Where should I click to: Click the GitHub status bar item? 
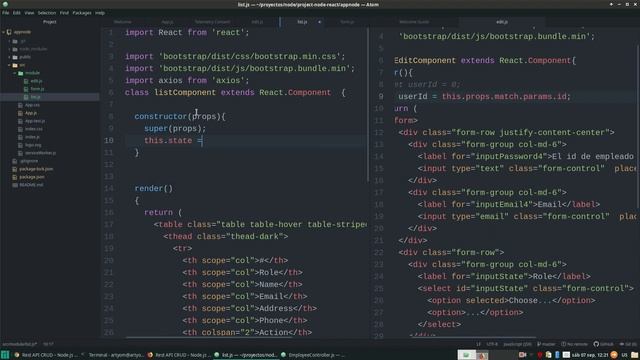(x=603, y=344)
